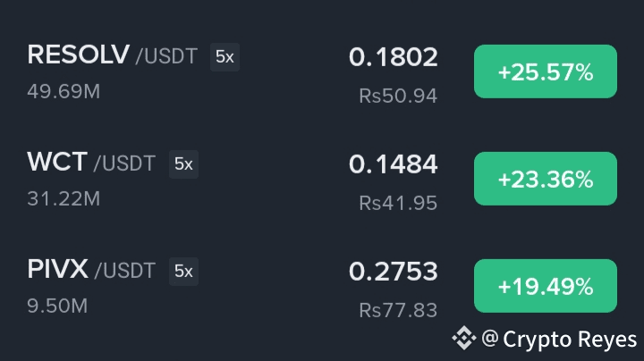The width and height of the screenshot is (644, 361).
Task: Tap the +23.36% change button
Action: coord(545,179)
